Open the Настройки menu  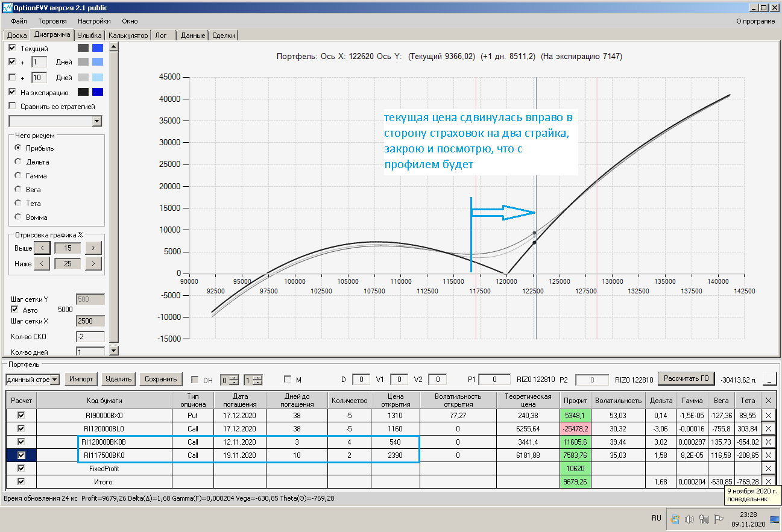[x=94, y=21]
